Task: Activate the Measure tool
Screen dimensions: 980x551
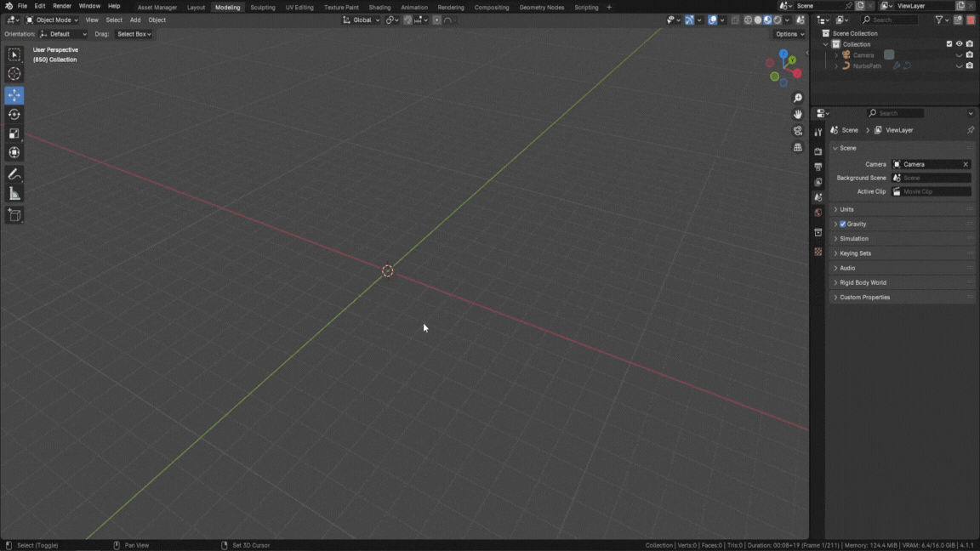Action: point(14,194)
